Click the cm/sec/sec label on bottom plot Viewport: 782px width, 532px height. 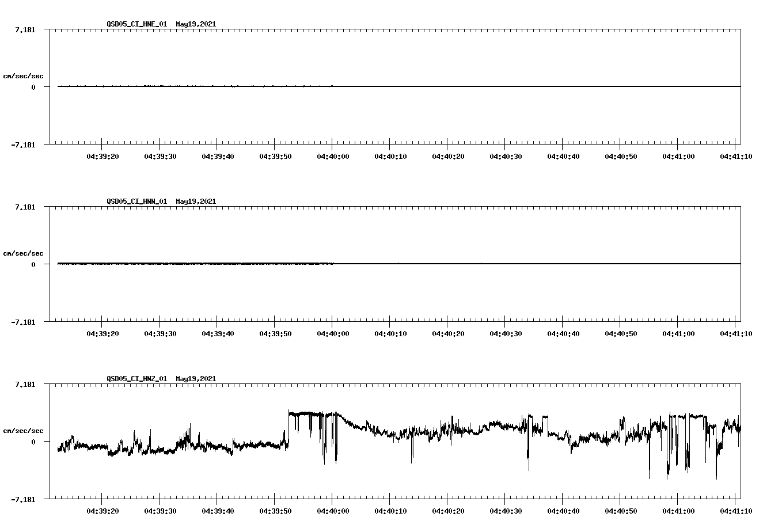point(24,430)
